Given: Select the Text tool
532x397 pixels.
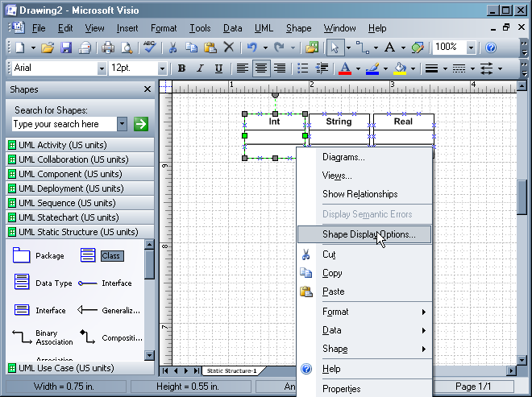Looking at the screenshot, I should click(389, 48).
